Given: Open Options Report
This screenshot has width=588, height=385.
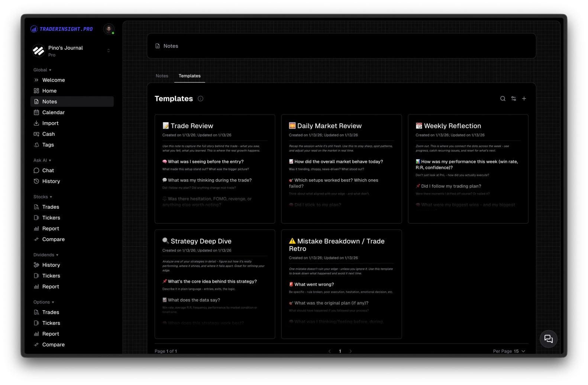Looking at the screenshot, I should click(72, 334).
